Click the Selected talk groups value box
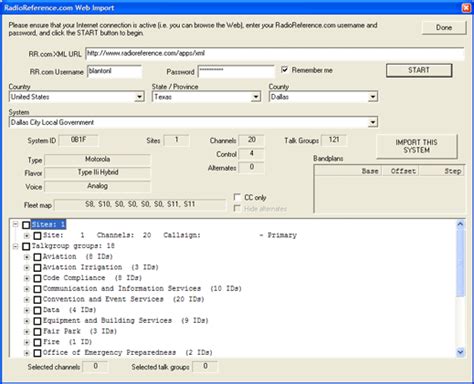 coord(205,367)
